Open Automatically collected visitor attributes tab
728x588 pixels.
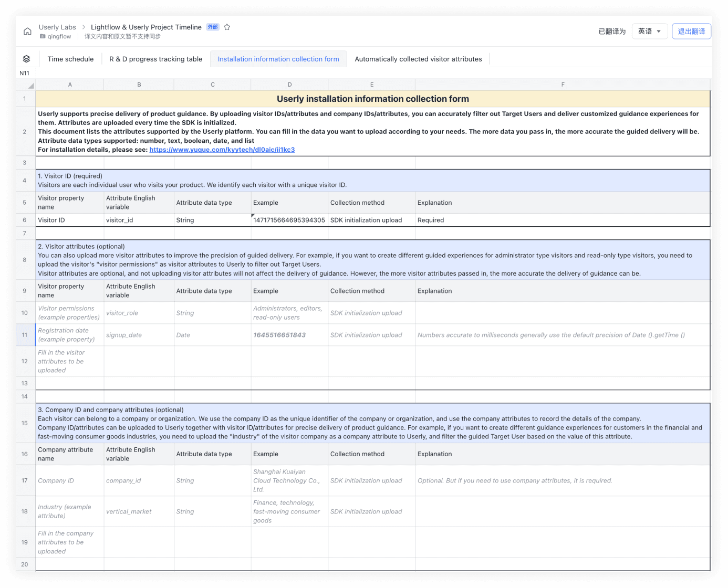point(418,59)
